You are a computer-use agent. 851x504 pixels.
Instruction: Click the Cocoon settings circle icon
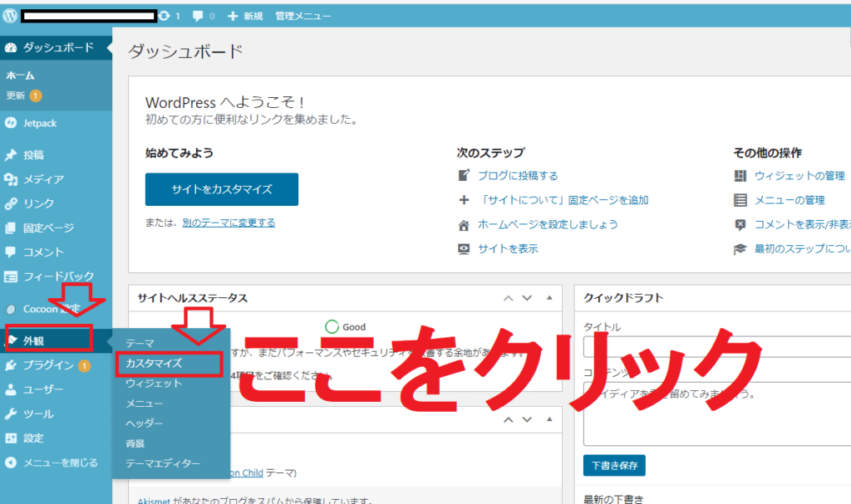click(10, 310)
